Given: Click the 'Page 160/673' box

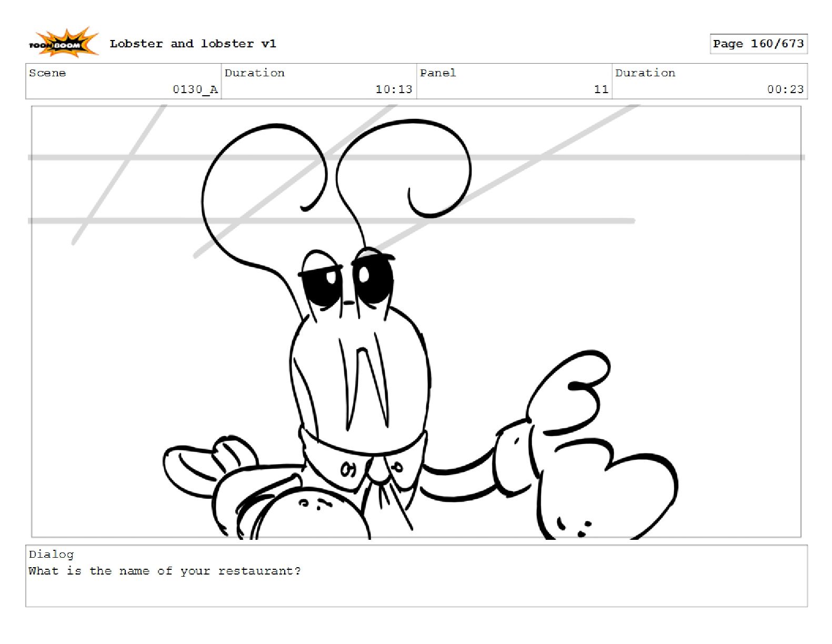Looking at the screenshot, I should tap(758, 44).
